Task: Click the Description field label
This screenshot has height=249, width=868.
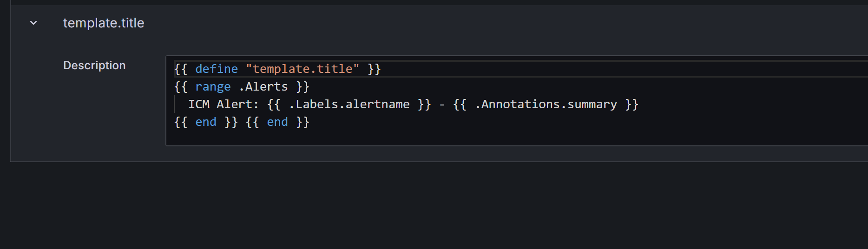Action: click(94, 66)
